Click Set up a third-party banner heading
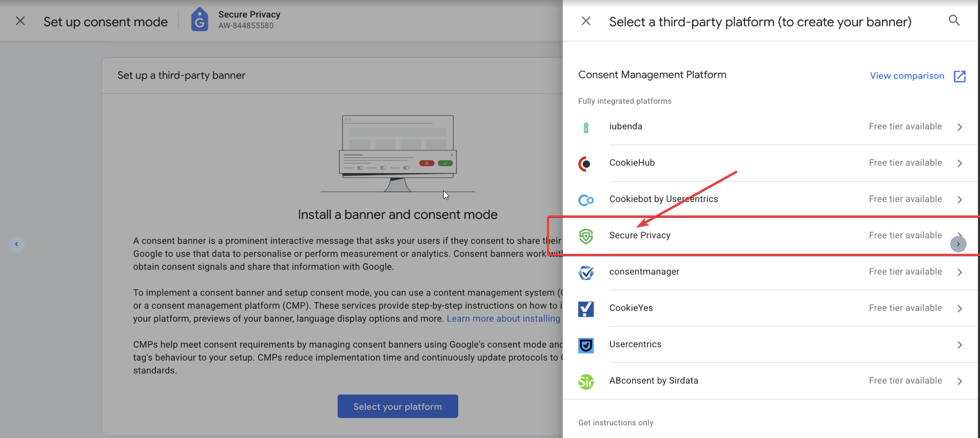Image resolution: width=980 pixels, height=438 pixels. [181, 75]
